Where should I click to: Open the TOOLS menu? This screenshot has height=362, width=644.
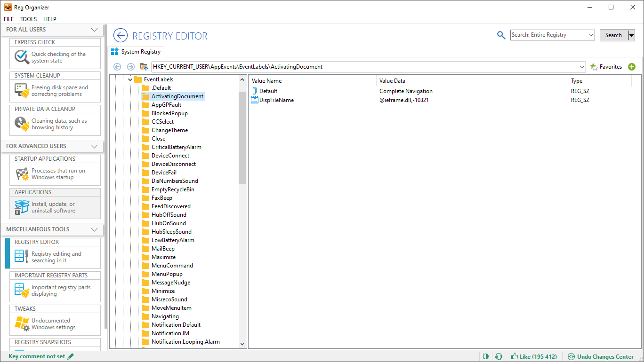28,19
